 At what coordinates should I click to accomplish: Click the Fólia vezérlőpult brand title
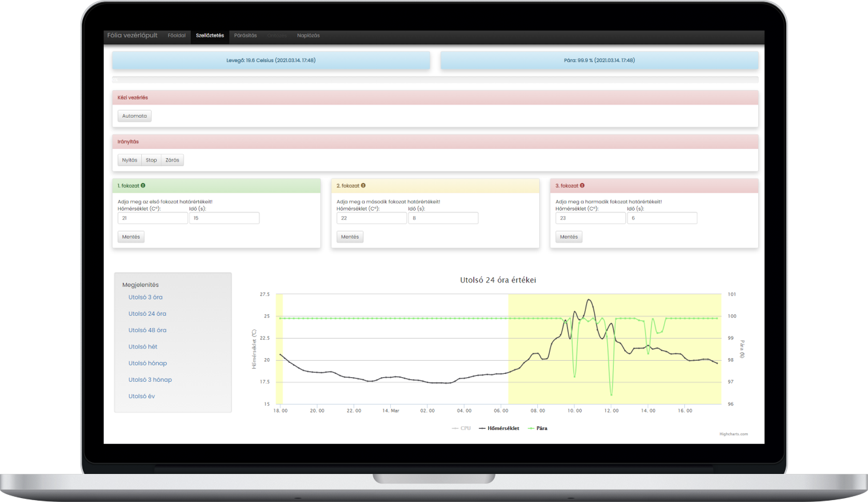[132, 35]
